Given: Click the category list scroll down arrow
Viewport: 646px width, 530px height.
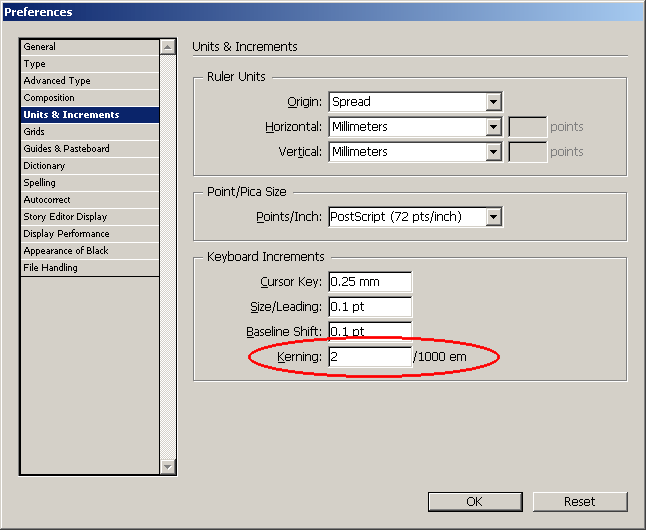Looking at the screenshot, I should [168, 467].
